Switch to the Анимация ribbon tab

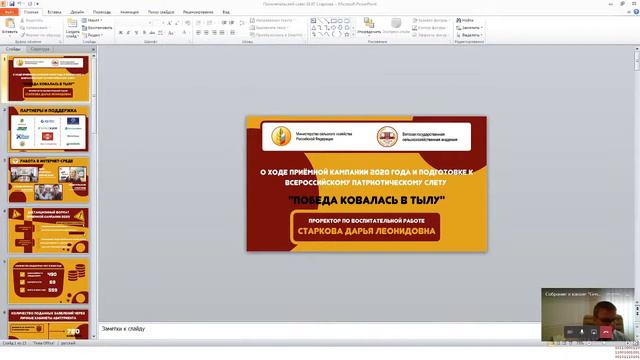click(129, 12)
